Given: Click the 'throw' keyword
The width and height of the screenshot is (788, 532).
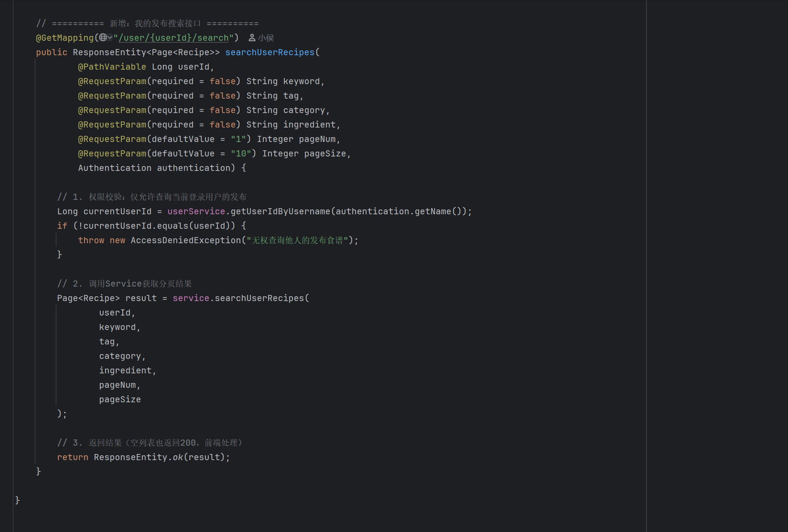Looking at the screenshot, I should [91, 241].
